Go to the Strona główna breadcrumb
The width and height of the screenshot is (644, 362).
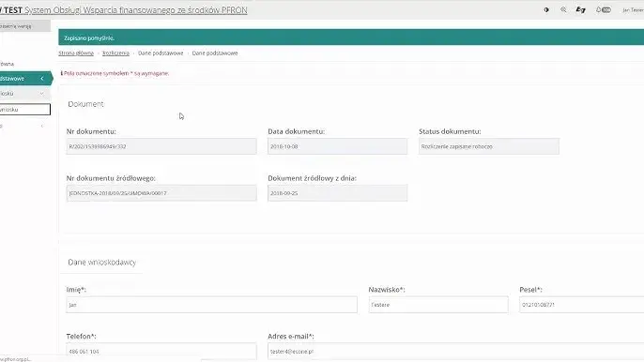(76, 53)
